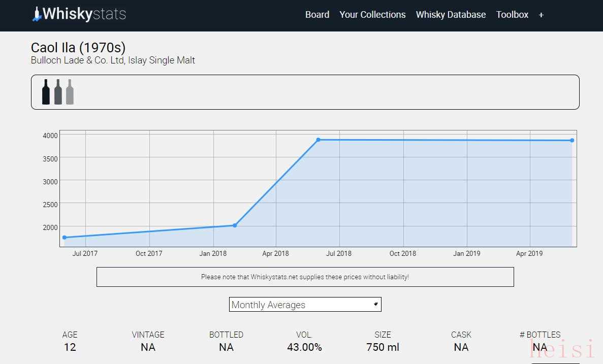This screenshot has width=603, height=364.
Task: Select the black bottle icon
Action: [x=46, y=92]
